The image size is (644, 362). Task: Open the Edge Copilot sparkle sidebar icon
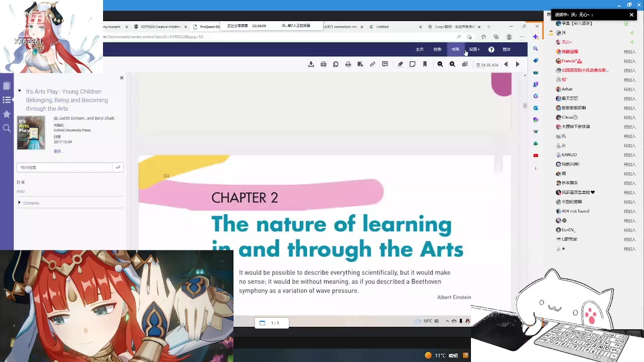click(535, 37)
